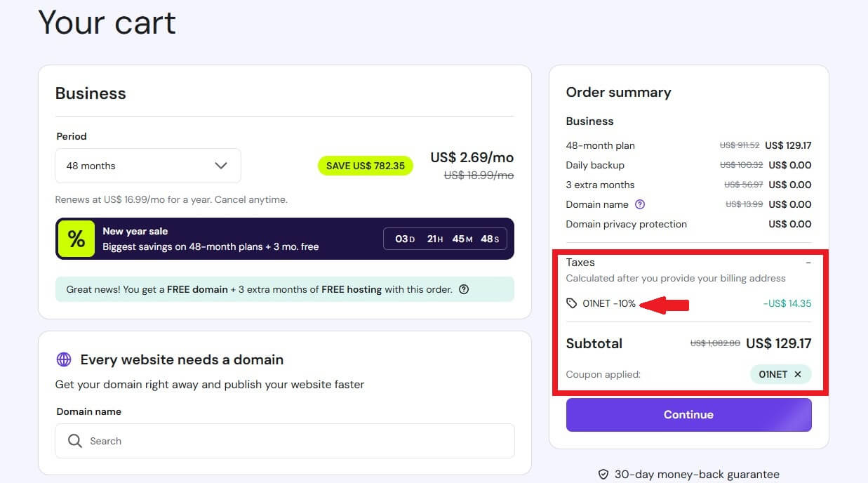Viewport: 868px width, 483px height.
Task: Open the Domain name help tooltip
Action: point(639,204)
